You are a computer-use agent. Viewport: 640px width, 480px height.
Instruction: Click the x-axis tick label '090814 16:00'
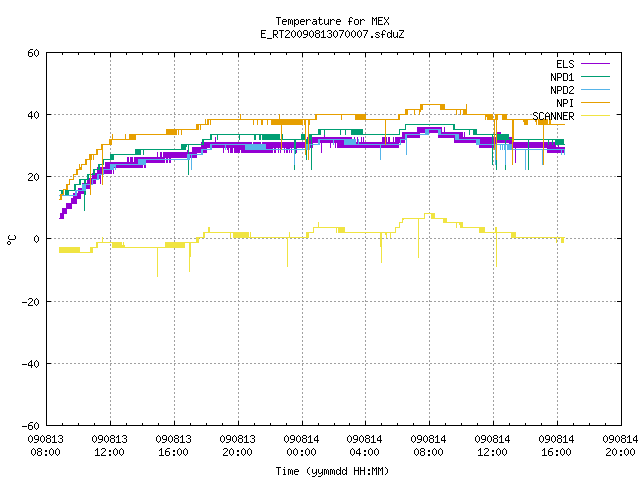pos(556,446)
